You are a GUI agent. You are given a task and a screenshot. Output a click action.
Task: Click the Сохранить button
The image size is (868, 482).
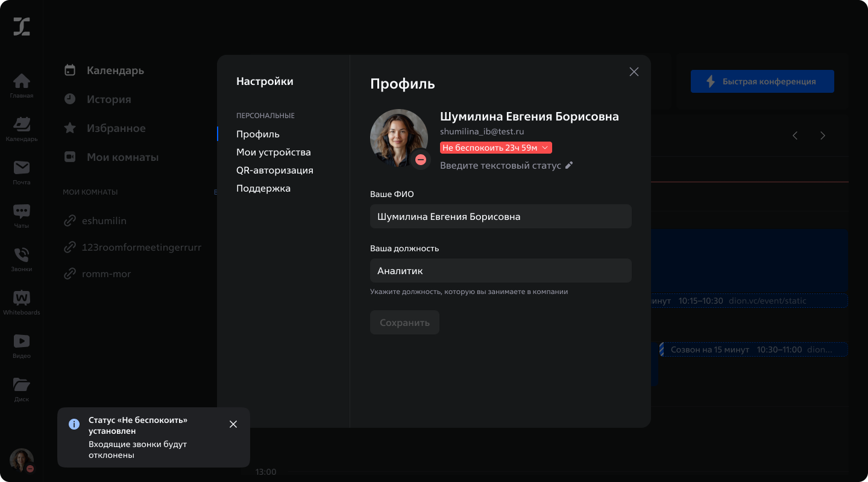tap(404, 322)
